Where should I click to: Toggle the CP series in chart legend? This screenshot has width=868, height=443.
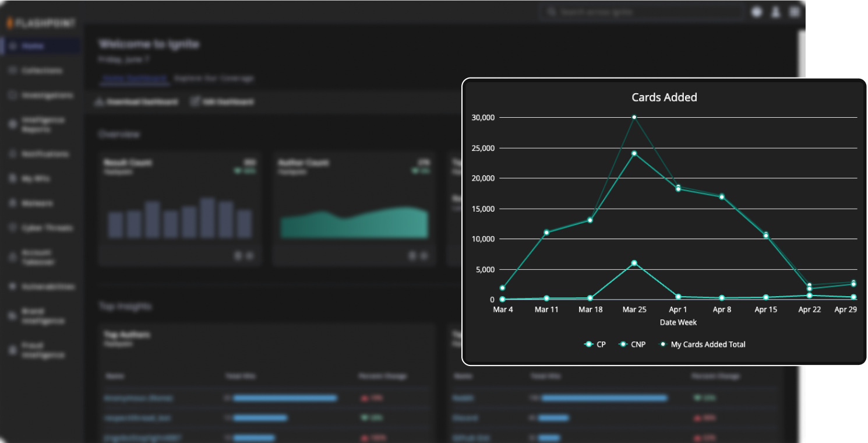point(595,344)
